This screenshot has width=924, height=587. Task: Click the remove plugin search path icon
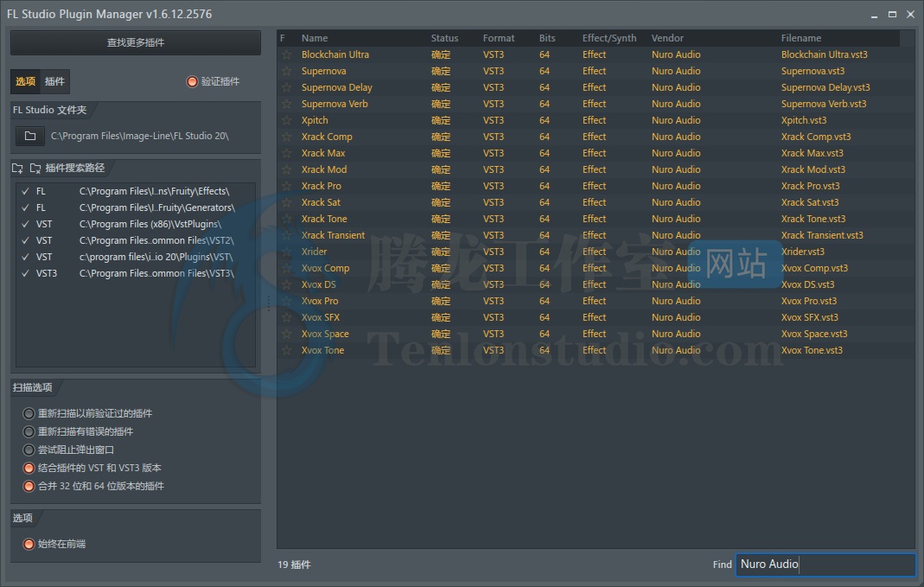click(35, 169)
